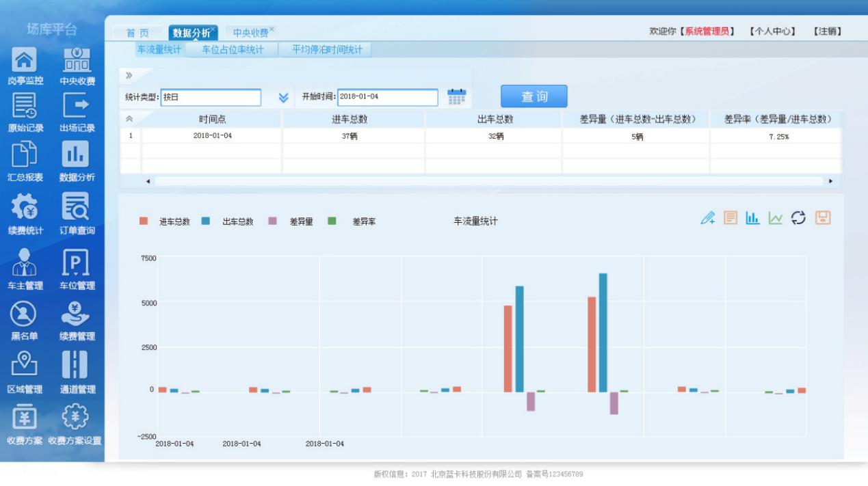Screen dimensions: 868x486
Task: Collapse table using header up-chevron
Action: point(129,119)
